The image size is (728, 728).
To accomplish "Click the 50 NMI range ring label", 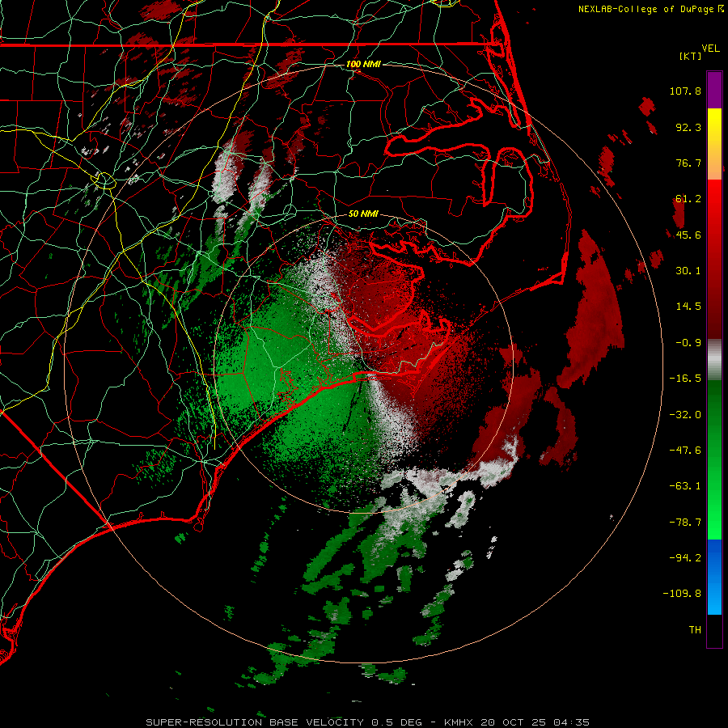I will tap(363, 214).
